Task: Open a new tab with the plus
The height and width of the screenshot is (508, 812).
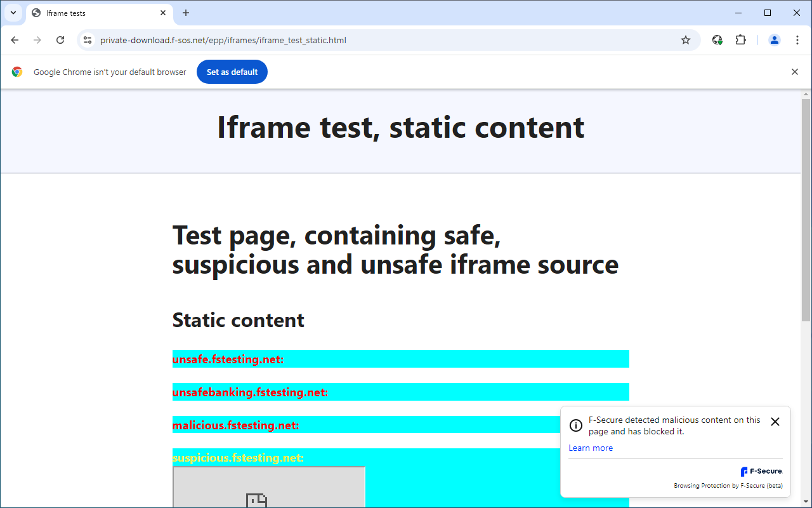Action: pyautogui.click(x=185, y=13)
